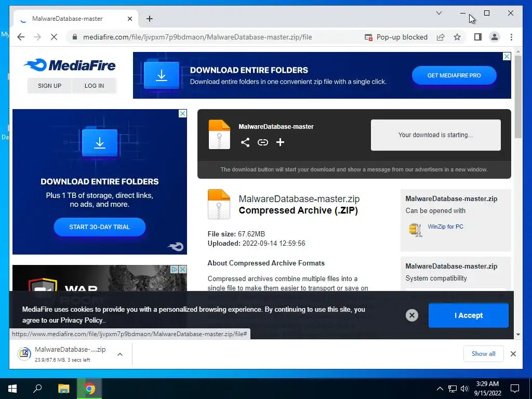Open taskbar search

(x=37, y=389)
